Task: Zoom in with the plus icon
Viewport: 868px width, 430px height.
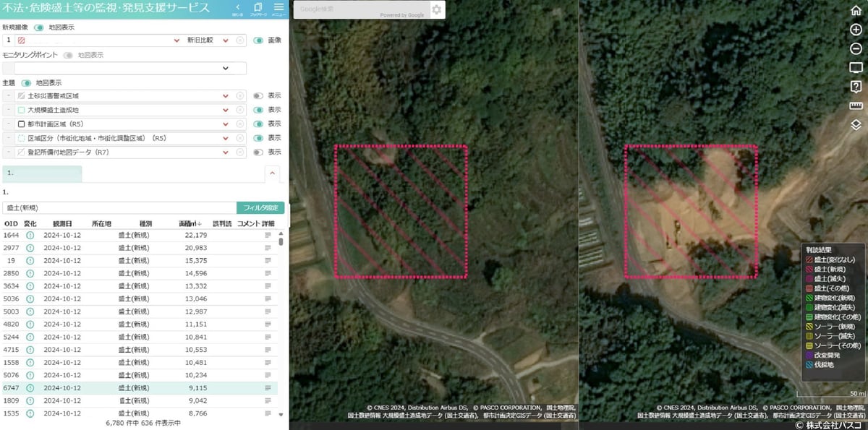Action: pos(856,30)
